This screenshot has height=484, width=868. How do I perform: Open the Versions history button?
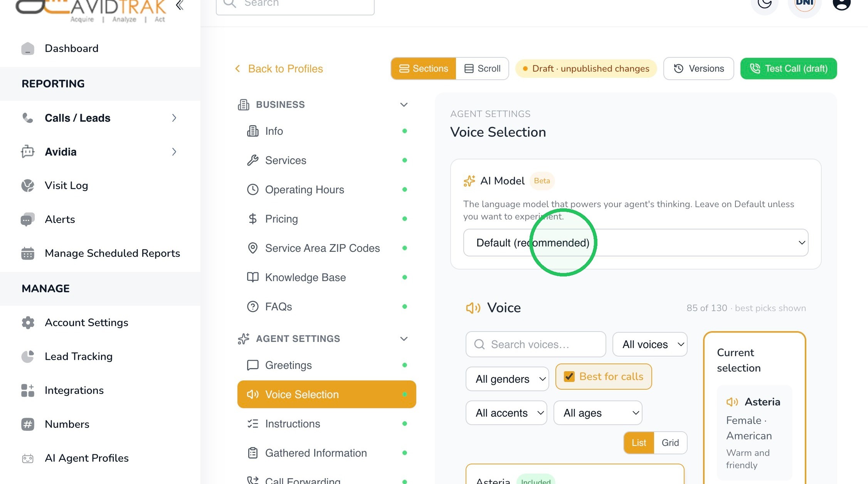[x=698, y=69]
